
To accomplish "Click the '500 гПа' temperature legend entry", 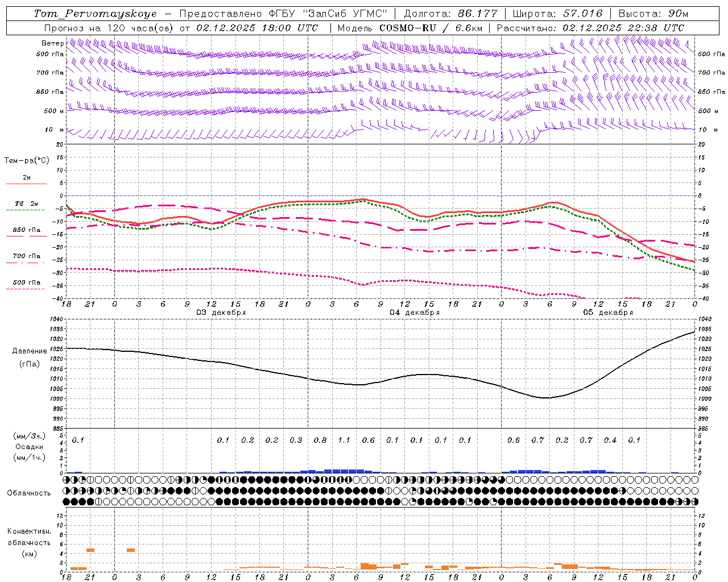I will (x=27, y=282).
